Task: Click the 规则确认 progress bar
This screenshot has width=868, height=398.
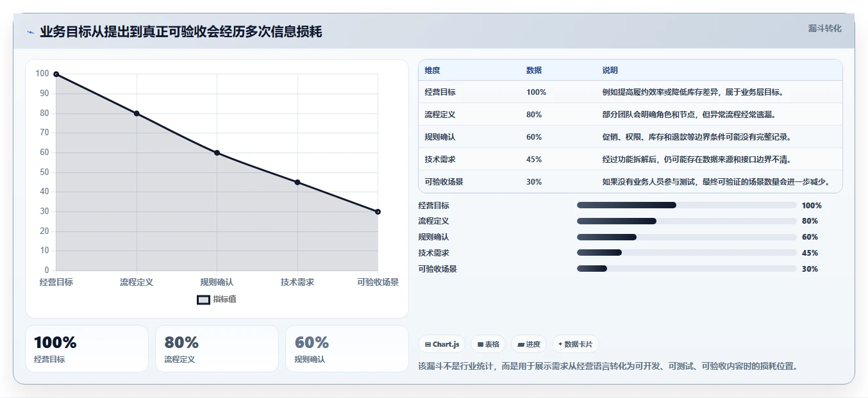Action: click(x=687, y=237)
